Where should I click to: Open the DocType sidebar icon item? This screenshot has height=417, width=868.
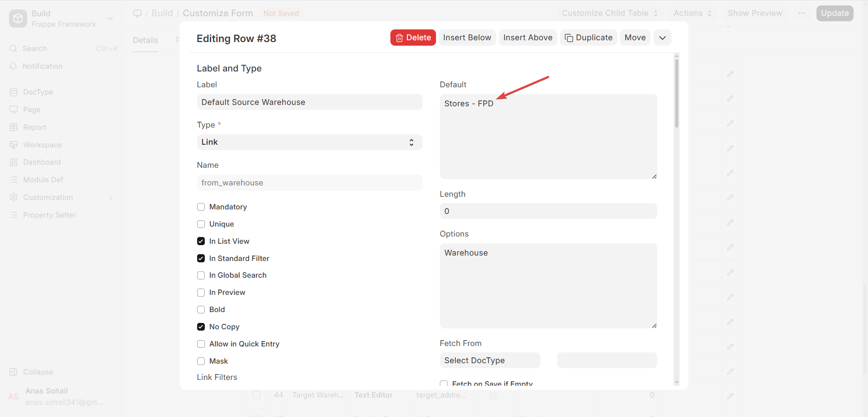[x=14, y=92]
